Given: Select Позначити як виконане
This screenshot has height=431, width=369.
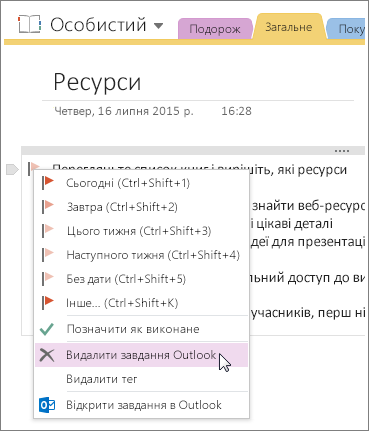Looking at the screenshot, I should click(141, 329).
